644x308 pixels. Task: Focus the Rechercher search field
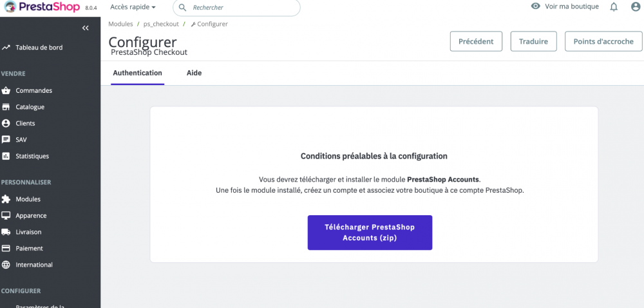pos(241,8)
